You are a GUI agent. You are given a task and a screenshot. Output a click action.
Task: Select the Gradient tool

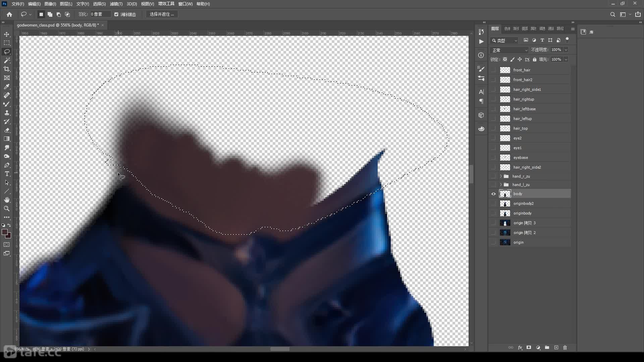coord(7,139)
